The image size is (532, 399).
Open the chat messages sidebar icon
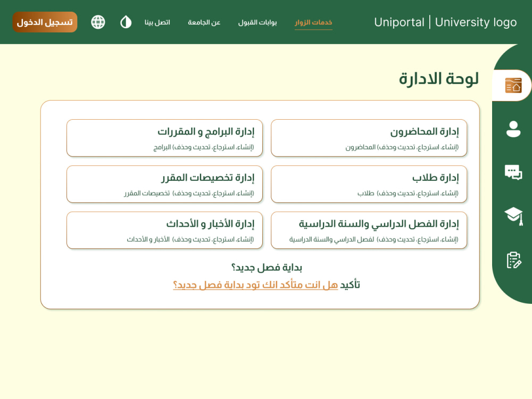(513, 172)
